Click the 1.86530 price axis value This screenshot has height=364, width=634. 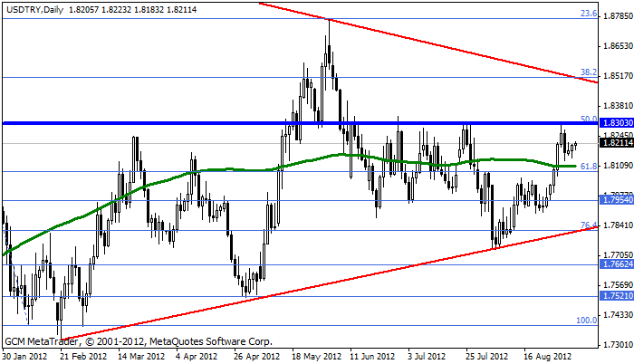click(x=618, y=46)
